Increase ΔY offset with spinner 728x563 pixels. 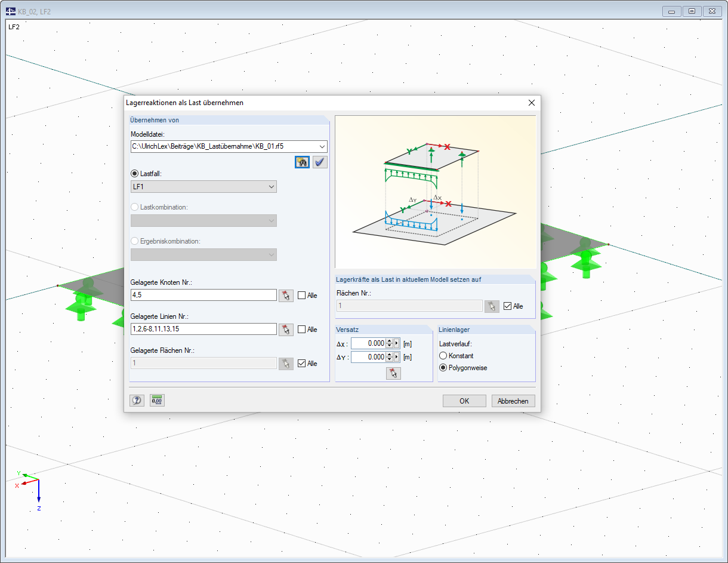point(390,355)
